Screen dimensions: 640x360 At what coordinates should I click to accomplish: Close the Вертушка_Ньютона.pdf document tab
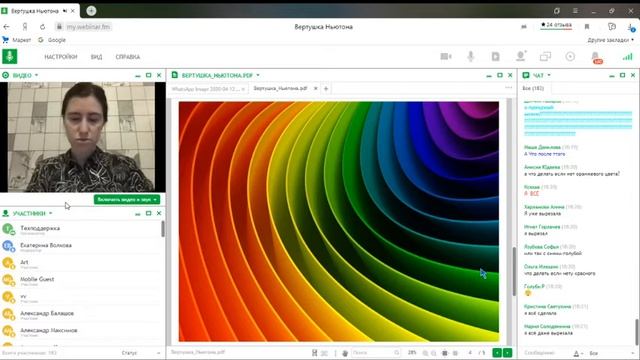coord(316,88)
